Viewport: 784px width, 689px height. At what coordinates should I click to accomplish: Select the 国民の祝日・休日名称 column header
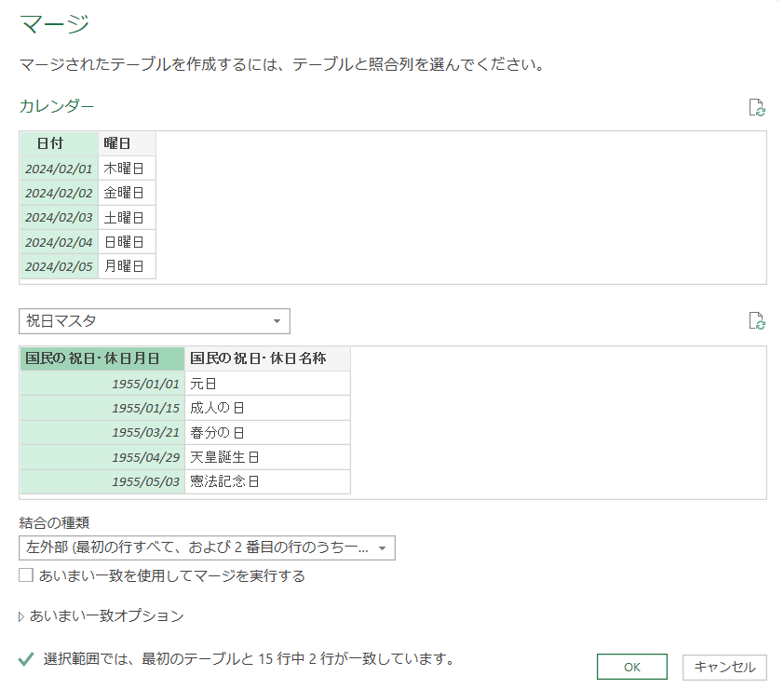coord(267,358)
